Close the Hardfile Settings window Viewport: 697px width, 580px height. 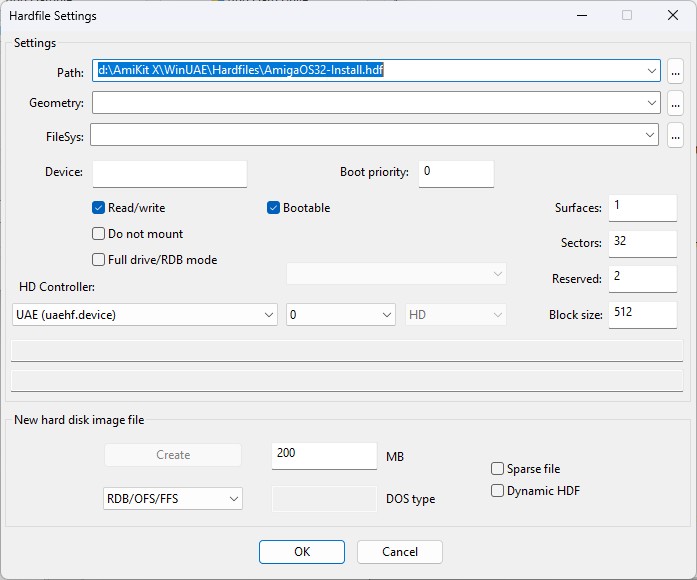click(x=673, y=16)
